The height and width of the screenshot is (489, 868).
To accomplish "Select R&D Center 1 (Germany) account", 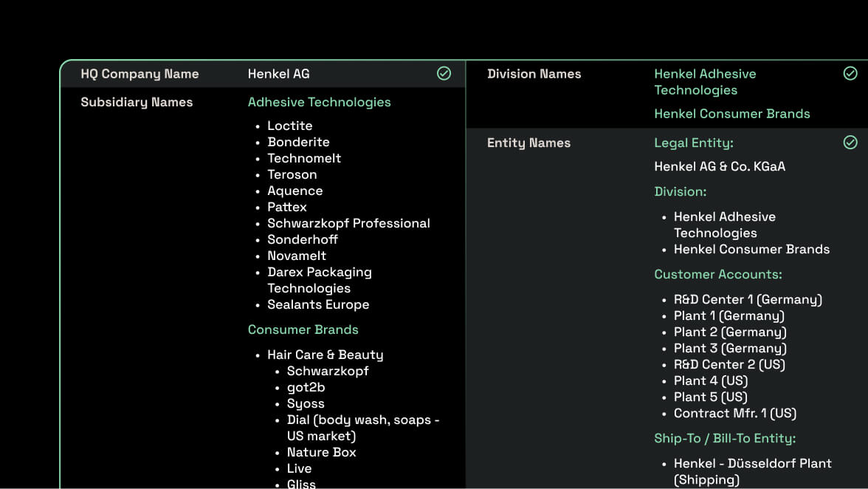I will [747, 299].
